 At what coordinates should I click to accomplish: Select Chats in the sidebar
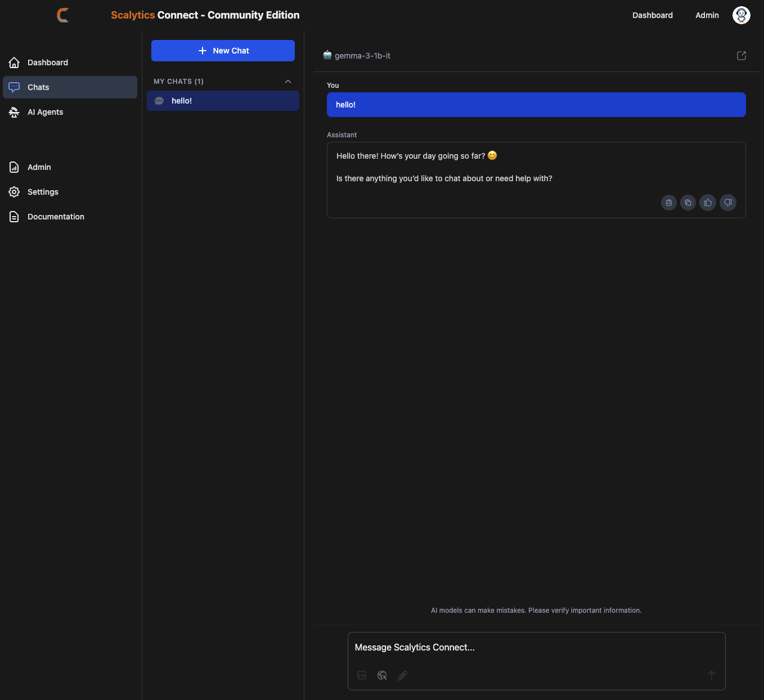(70, 87)
